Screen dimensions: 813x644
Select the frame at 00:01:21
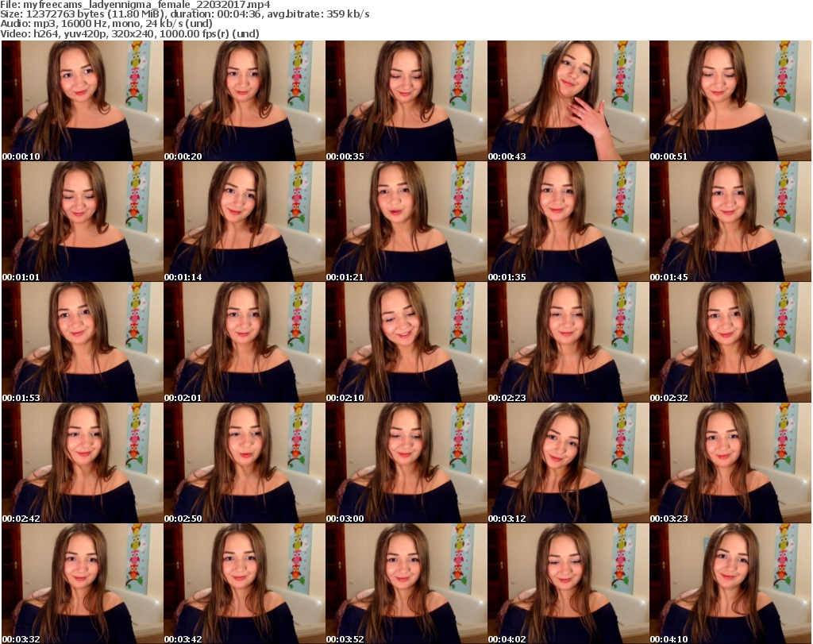[x=406, y=222]
